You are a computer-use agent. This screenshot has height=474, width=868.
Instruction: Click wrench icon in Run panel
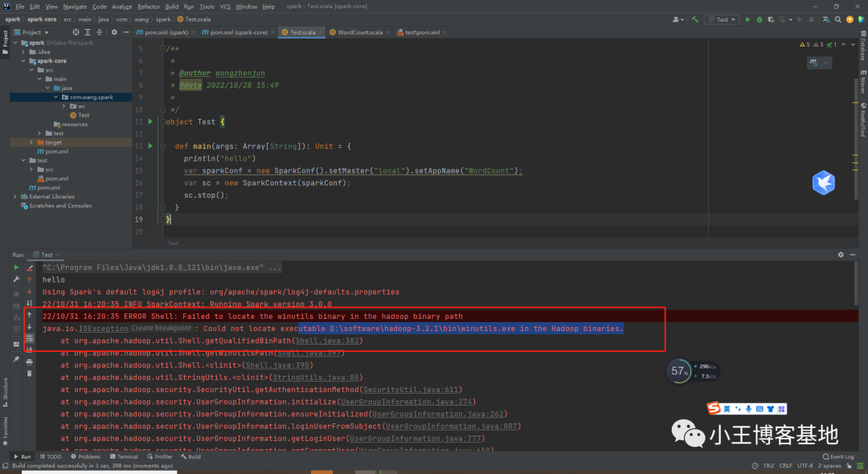[x=16, y=280]
